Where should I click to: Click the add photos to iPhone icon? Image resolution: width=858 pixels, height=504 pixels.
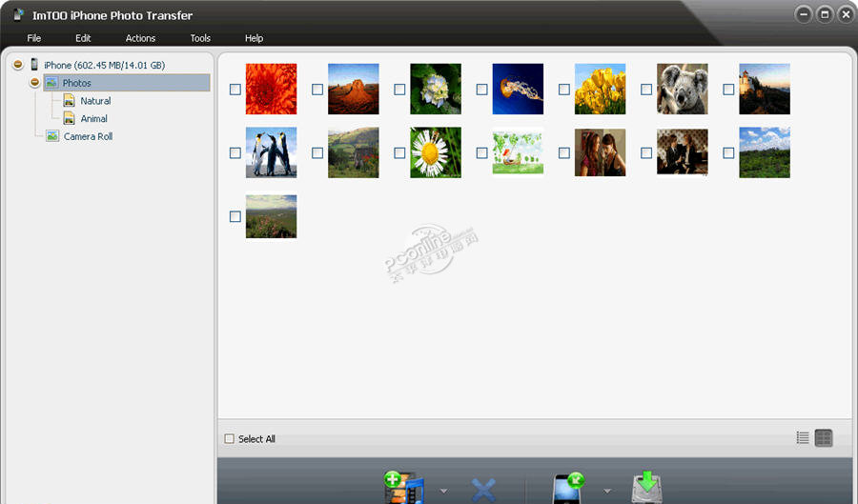[x=404, y=488]
